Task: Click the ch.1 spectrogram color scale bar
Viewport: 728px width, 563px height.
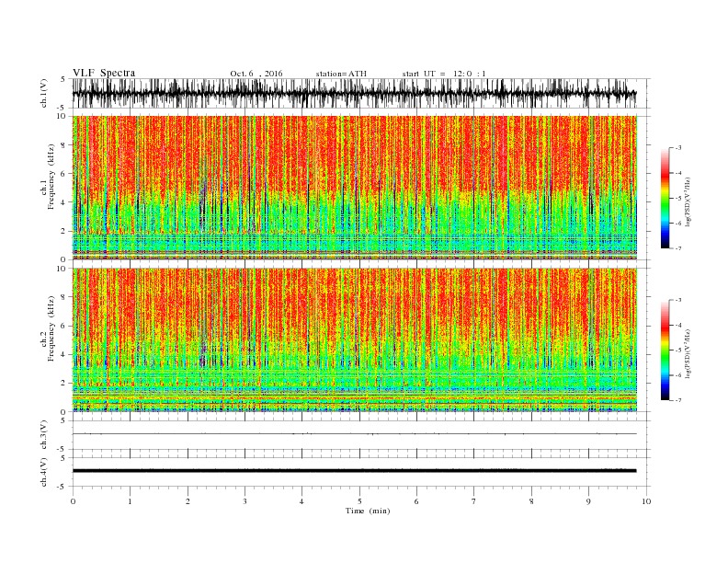Action: 665,199
